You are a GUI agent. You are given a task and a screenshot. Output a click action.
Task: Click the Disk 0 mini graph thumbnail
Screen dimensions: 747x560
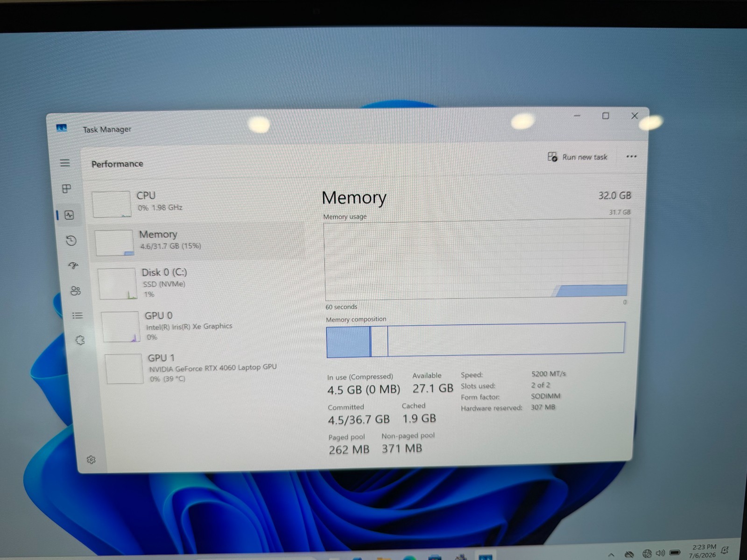click(117, 284)
